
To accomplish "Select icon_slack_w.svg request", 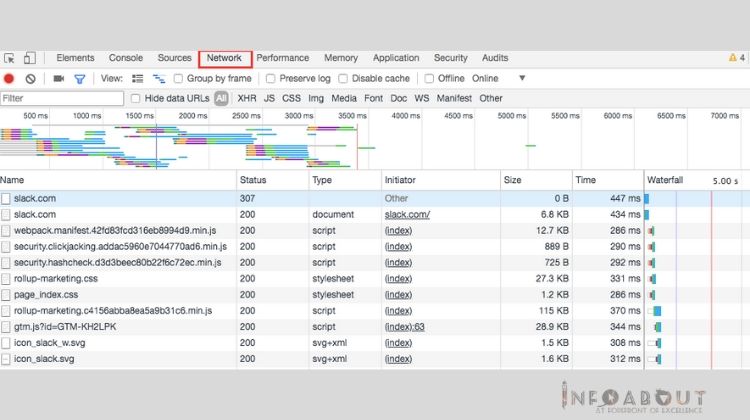I will (375, 343).
